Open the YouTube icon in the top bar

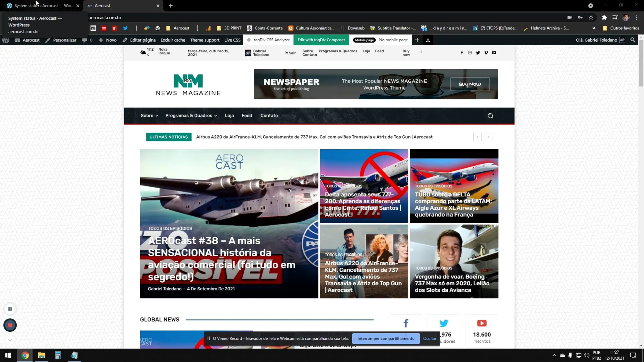(494, 53)
